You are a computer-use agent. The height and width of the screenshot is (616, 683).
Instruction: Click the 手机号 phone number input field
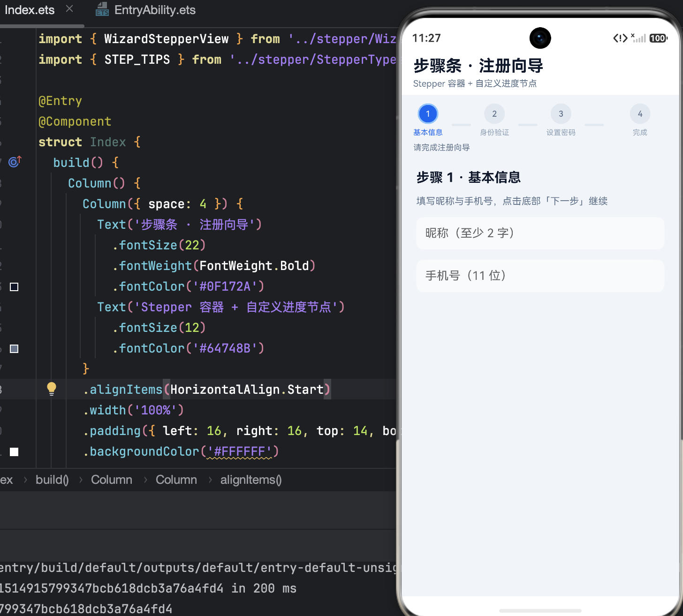(x=540, y=276)
